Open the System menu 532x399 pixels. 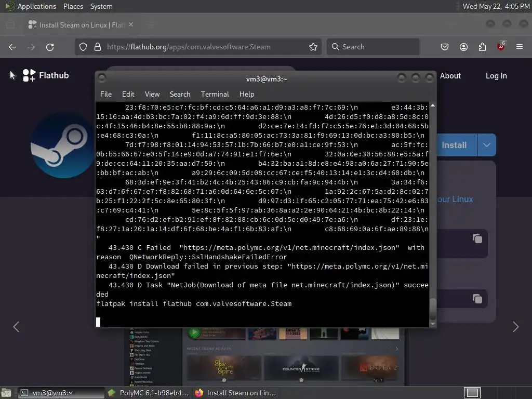click(101, 6)
